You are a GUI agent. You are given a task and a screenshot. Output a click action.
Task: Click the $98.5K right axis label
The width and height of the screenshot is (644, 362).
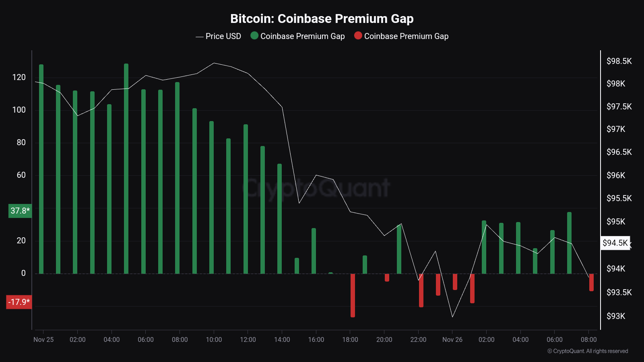619,61
